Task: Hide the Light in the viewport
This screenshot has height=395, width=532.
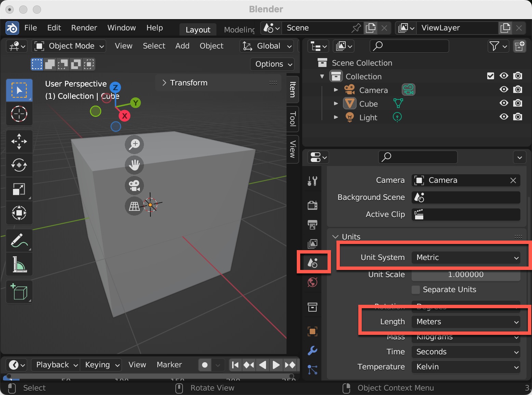Action: tap(504, 117)
